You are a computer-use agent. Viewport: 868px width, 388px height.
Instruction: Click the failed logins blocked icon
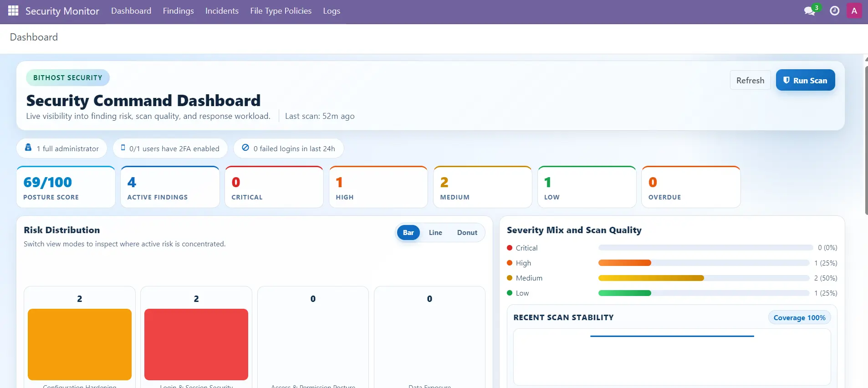click(x=245, y=148)
